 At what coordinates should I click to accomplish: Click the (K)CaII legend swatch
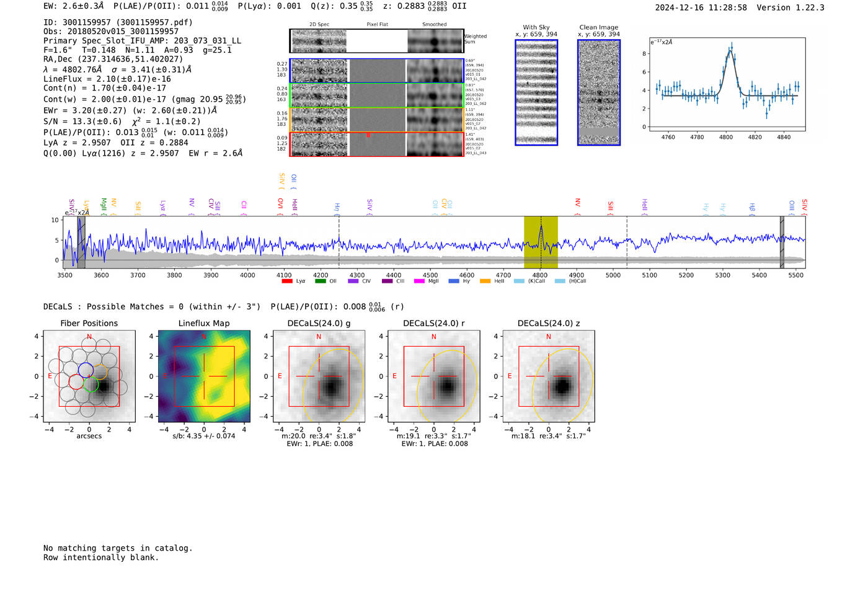519,282
